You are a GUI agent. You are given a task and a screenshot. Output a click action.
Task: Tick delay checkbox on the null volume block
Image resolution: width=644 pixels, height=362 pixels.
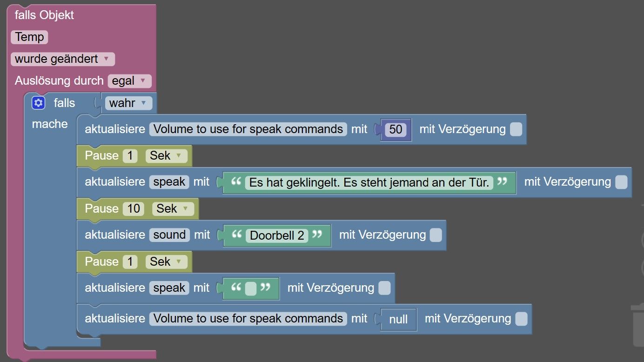(522, 319)
